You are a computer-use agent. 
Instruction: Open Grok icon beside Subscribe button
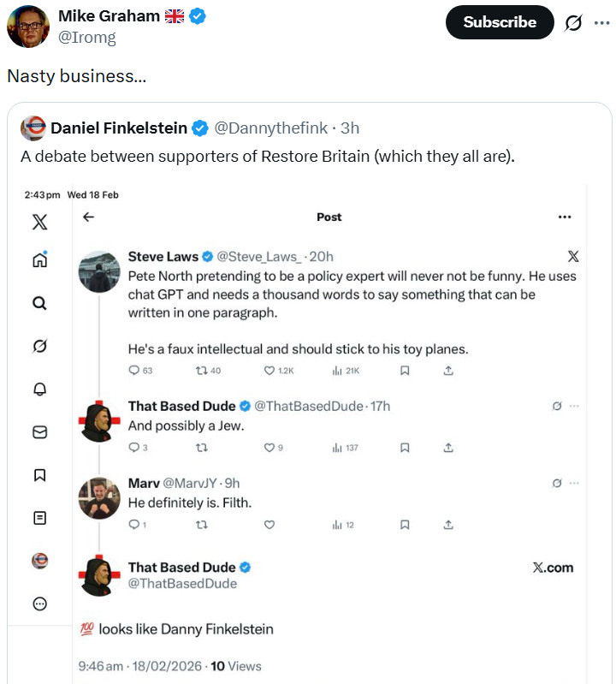coord(574,23)
